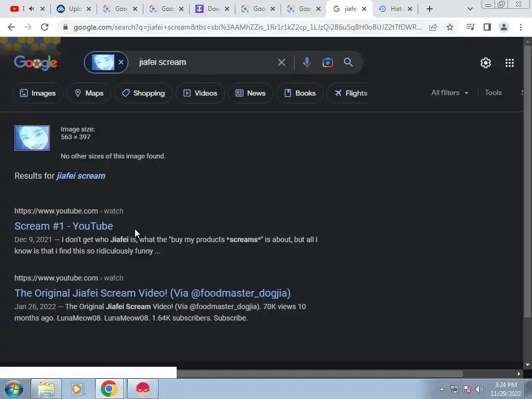This screenshot has height=399, width=532.
Task: Open Scream #1 - YouTube result
Action: (64, 226)
